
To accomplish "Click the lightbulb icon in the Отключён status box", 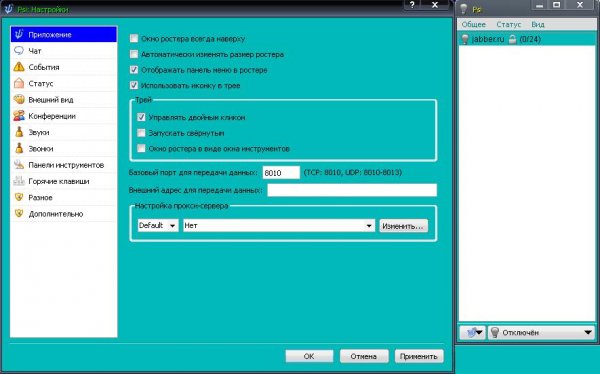I will pyautogui.click(x=495, y=332).
